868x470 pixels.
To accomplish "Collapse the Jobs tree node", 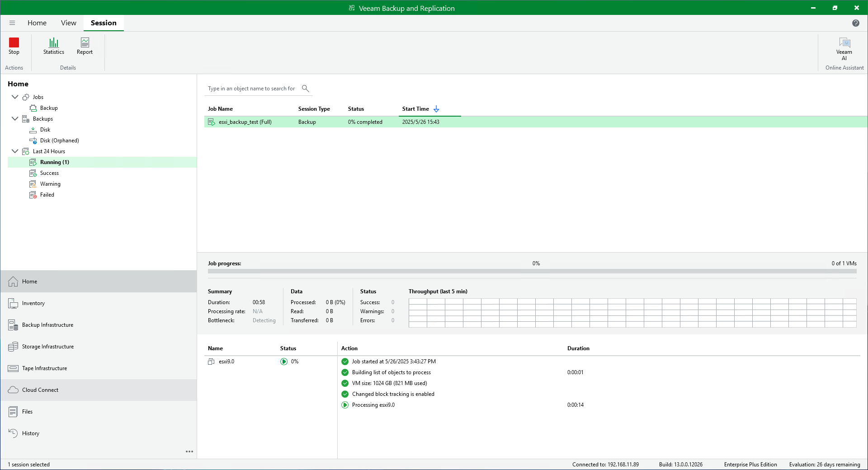I will 15,97.
